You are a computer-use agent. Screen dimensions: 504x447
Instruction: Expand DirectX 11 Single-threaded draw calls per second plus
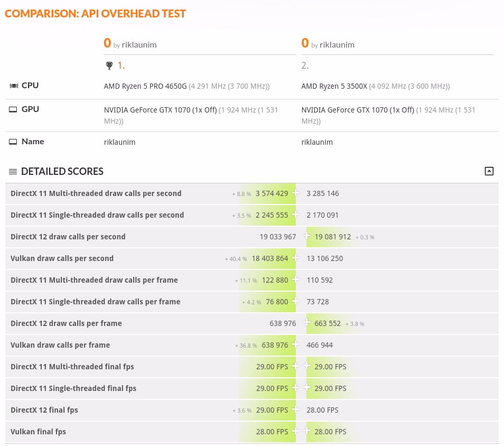point(296,215)
